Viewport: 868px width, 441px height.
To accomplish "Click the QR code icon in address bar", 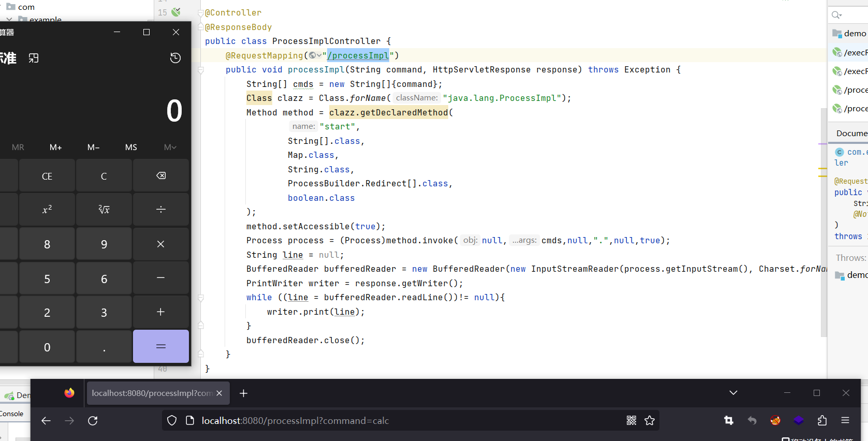I will [631, 421].
